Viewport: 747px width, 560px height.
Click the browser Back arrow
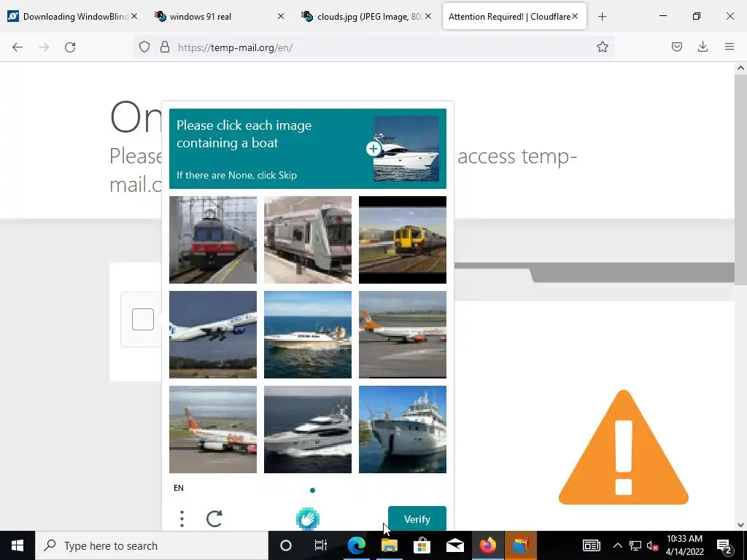(x=18, y=47)
